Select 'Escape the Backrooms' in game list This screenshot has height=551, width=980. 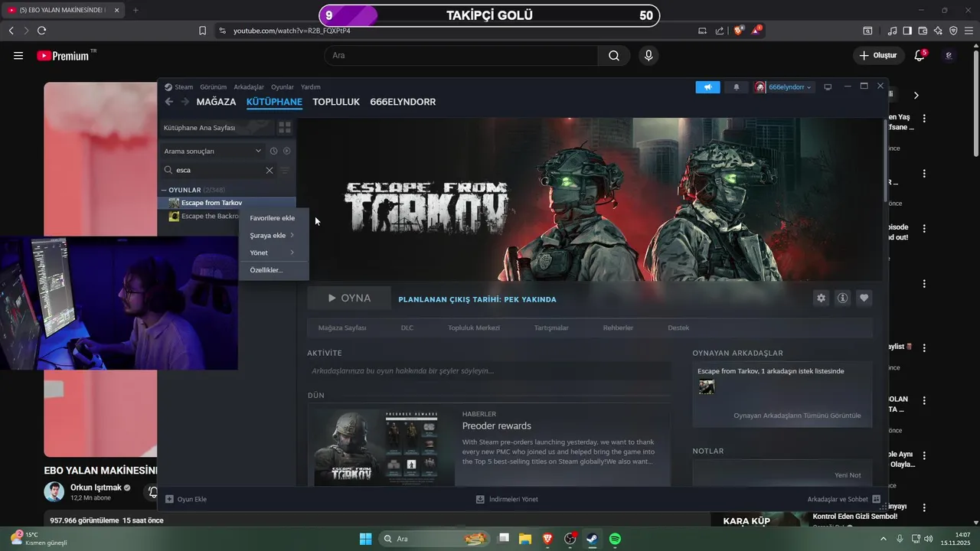[205, 216]
